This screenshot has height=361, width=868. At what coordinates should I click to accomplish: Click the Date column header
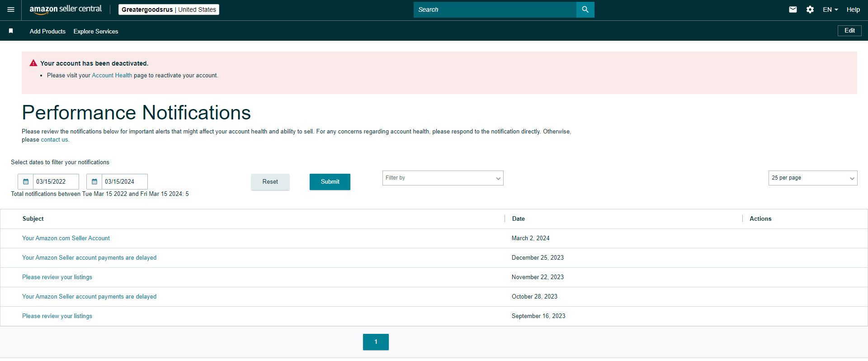(x=518, y=218)
